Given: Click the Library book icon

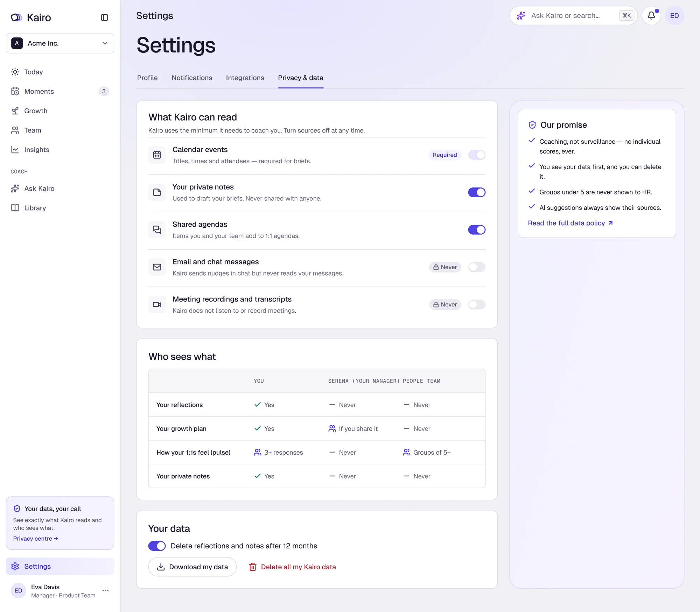Looking at the screenshot, I should (x=15, y=208).
